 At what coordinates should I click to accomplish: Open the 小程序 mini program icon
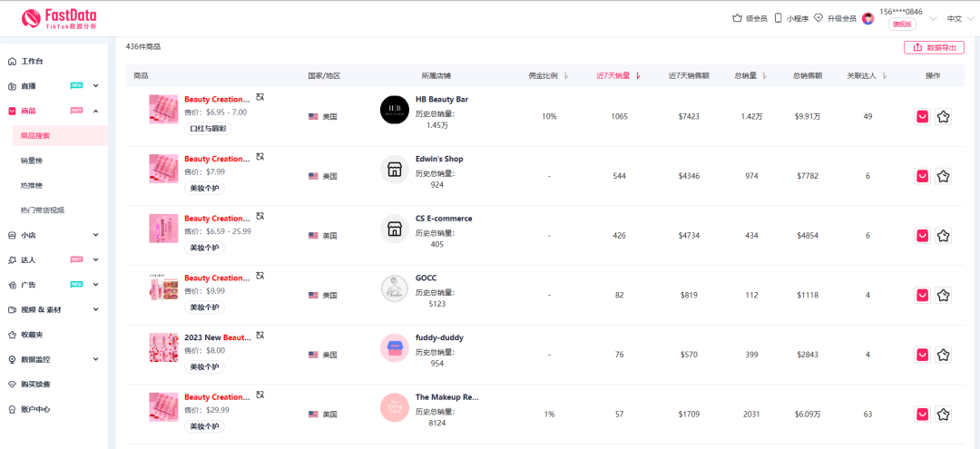[778, 18]
